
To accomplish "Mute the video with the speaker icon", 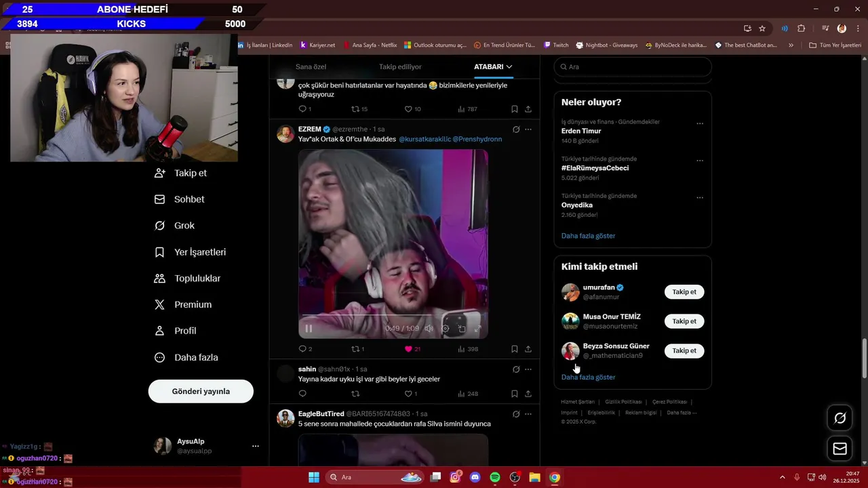I will click(x=429, y=329).
